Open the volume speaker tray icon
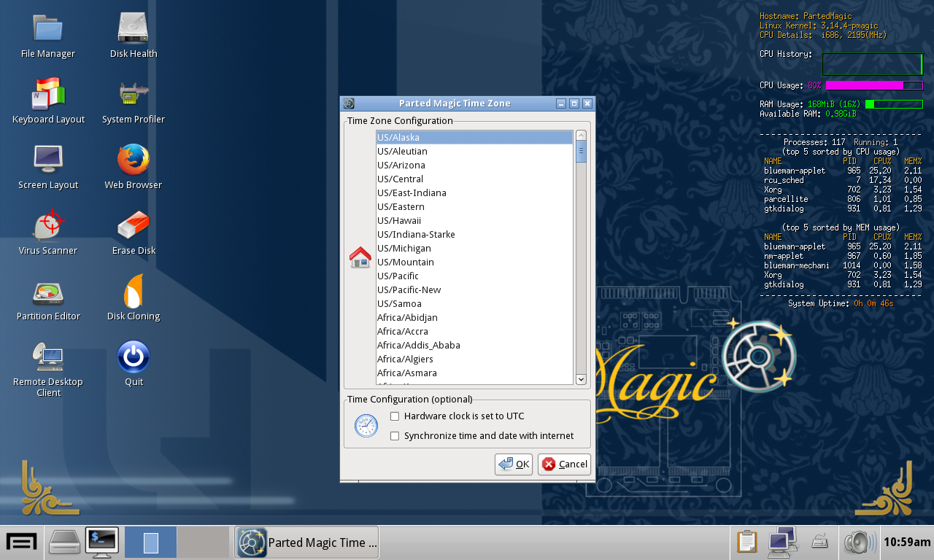This screenshot has height=560, width=934. pos(860,542)
